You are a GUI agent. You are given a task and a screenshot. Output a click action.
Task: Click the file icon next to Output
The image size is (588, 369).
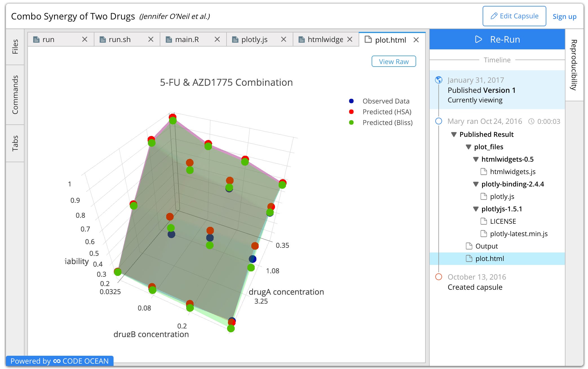point(469,246)
